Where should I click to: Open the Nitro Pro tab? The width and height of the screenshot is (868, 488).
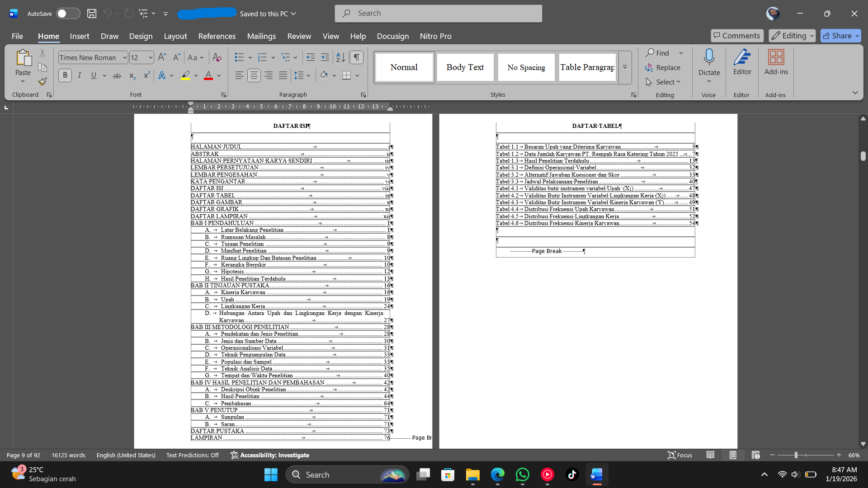coord(435,36)
